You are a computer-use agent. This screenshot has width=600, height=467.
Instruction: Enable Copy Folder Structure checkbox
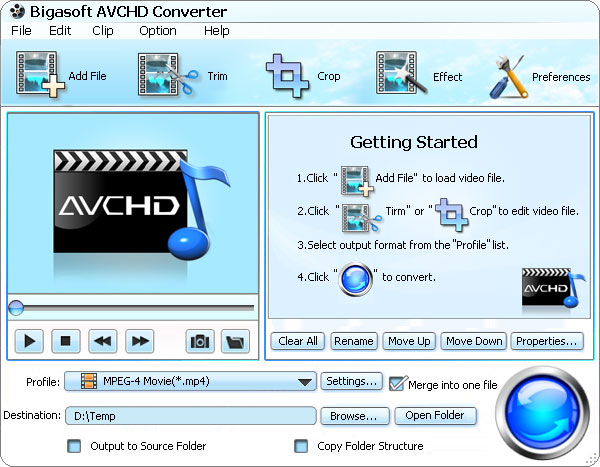(x=301, y=446)
